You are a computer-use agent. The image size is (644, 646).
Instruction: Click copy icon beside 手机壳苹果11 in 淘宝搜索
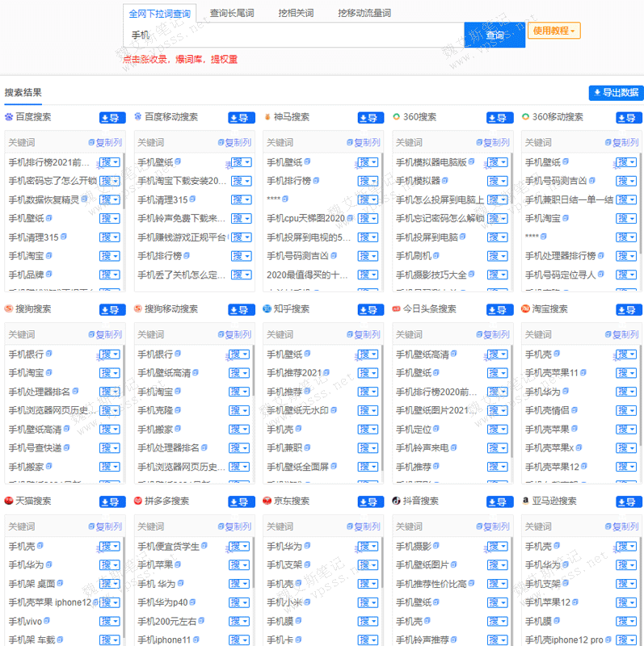(585, 372)
